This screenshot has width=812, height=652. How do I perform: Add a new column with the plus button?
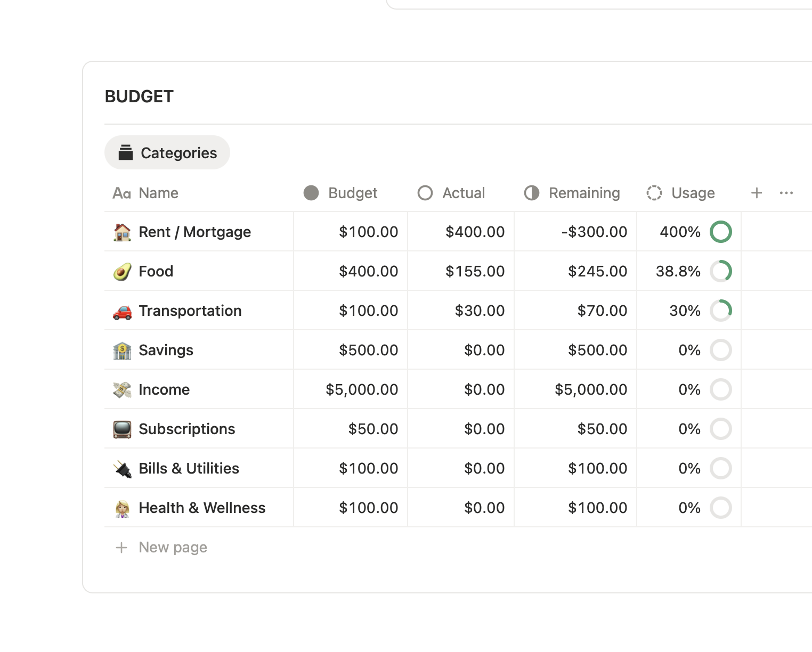pos(757,193)
